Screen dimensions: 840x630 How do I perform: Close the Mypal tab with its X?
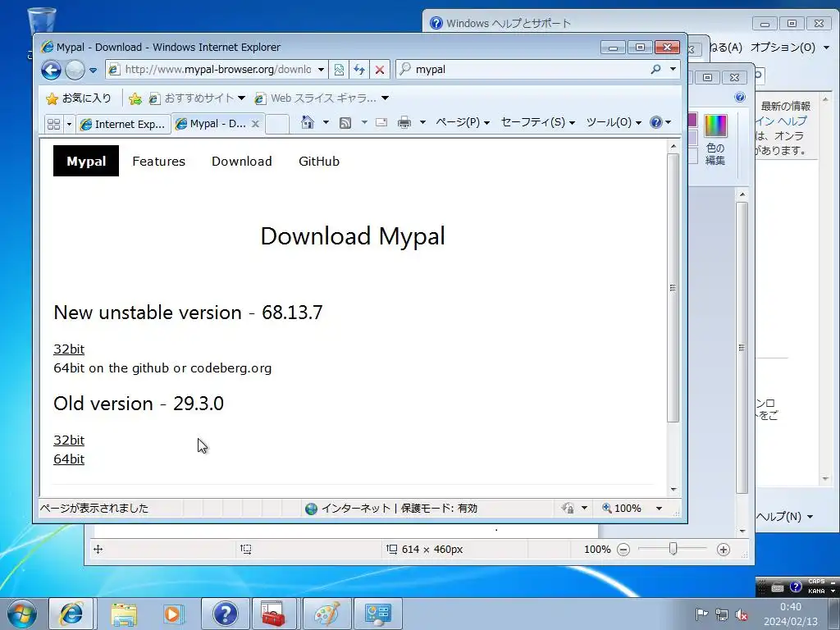[x=256, y=124]
